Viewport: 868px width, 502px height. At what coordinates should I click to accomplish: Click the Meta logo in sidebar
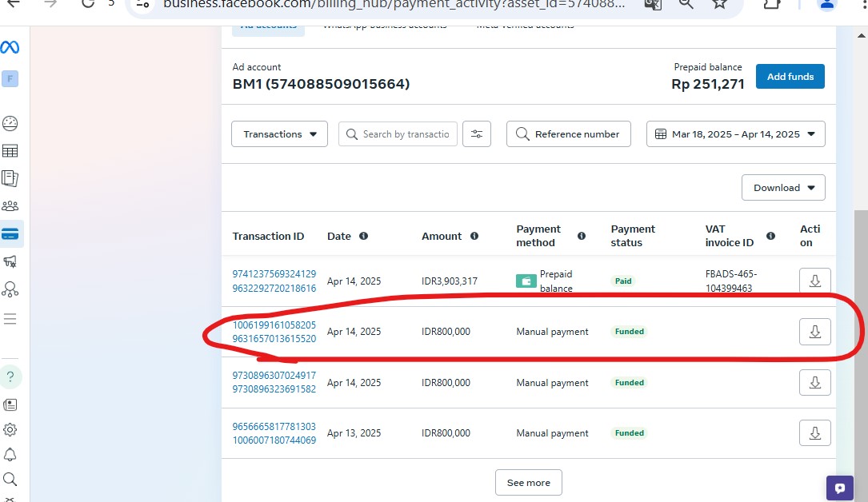point(10,47)
